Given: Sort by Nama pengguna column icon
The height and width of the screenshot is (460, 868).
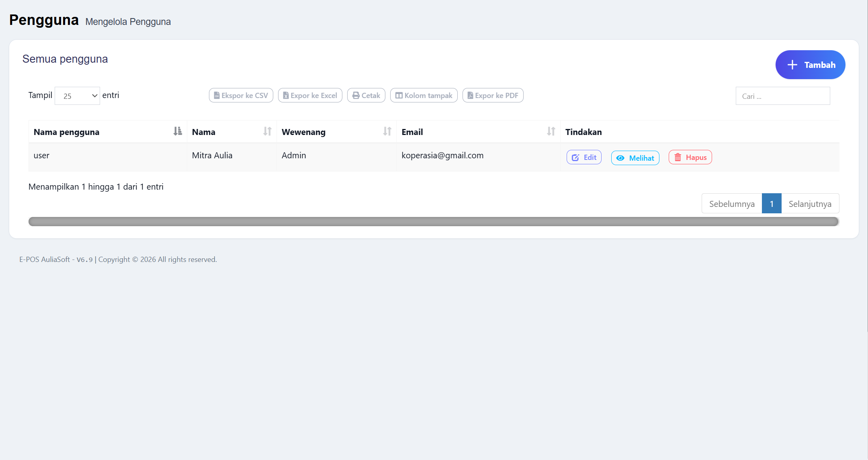Looking at the screenshot, I should (x=178, y=131).
